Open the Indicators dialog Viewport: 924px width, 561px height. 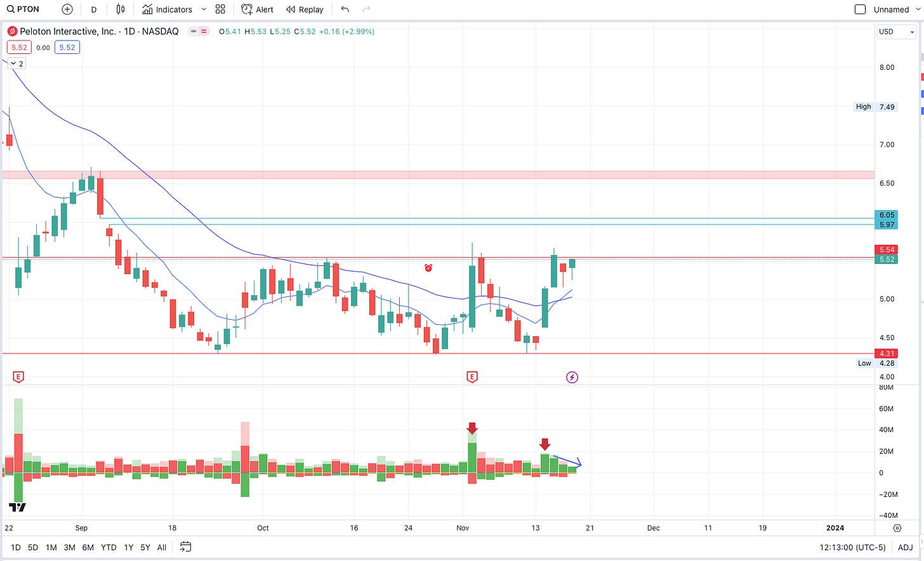[167, 9]
